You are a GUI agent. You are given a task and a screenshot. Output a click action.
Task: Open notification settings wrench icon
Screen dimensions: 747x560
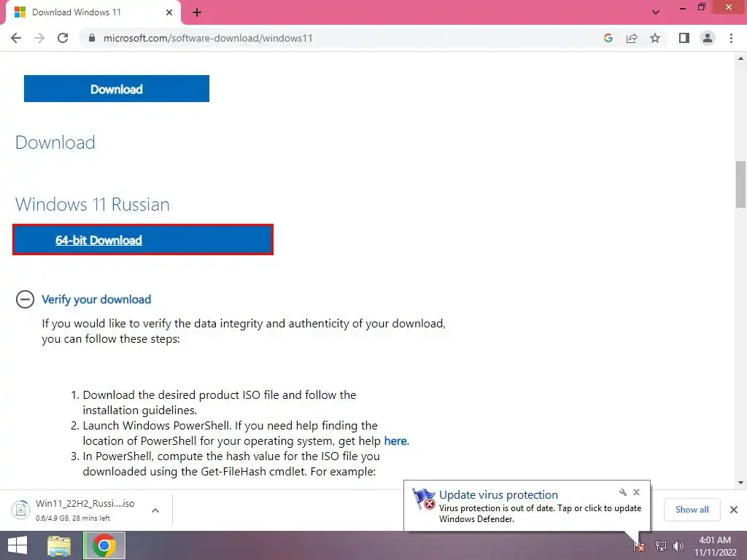(x=623, y=492)
